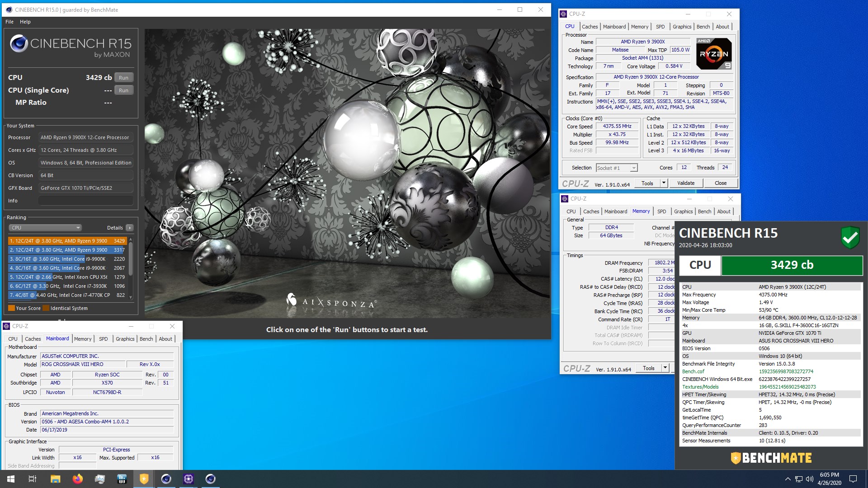The width and height of the screenshot is (868, 488).
Task: Click the AIXSPONZA logo in render
Action: (x=331, y=301)
